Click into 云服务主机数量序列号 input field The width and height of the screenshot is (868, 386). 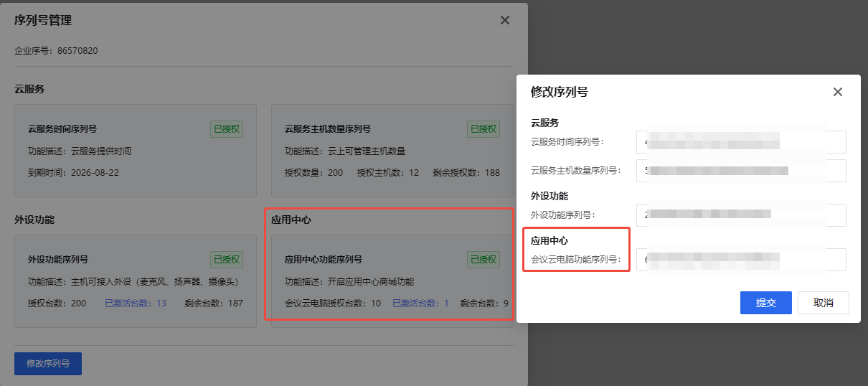tap(740, 171)
